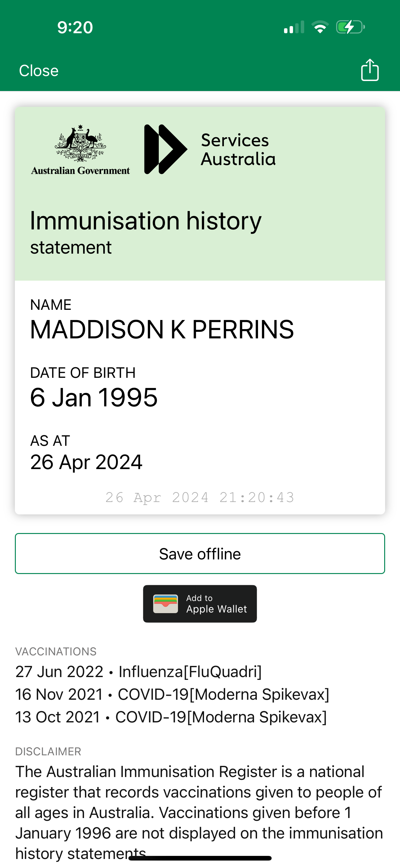Close the immunisation statement view

[x=39, y=71]
